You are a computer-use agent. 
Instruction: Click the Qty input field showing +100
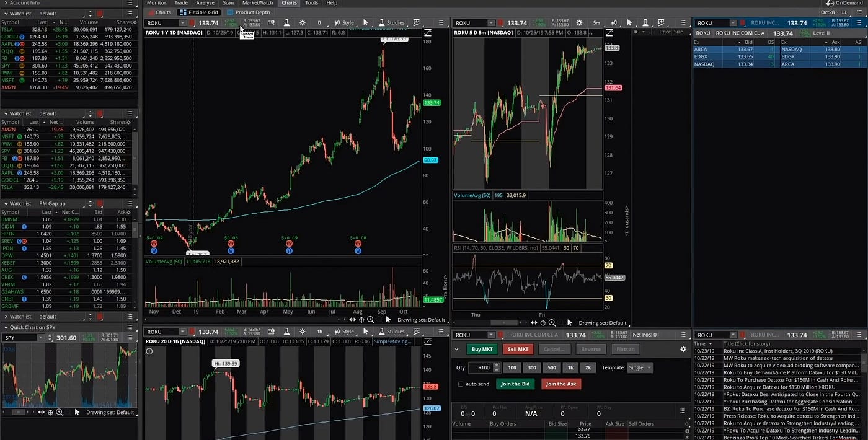point(480,367)
